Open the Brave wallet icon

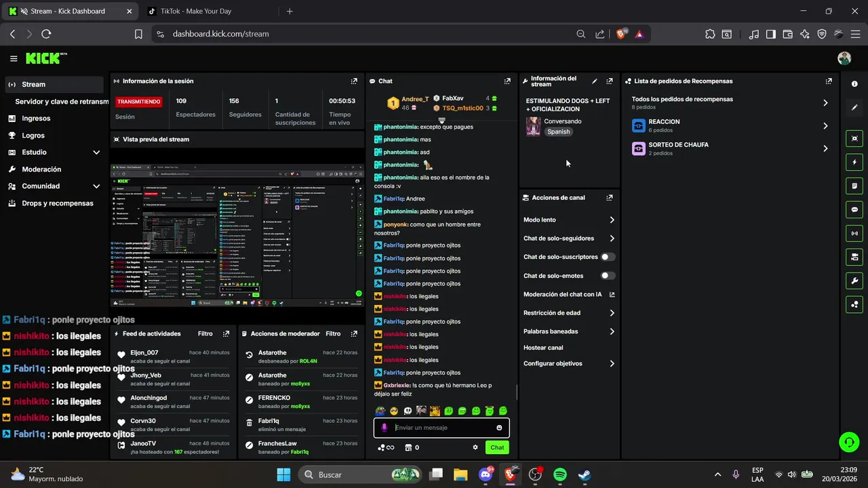click(788, 34)
